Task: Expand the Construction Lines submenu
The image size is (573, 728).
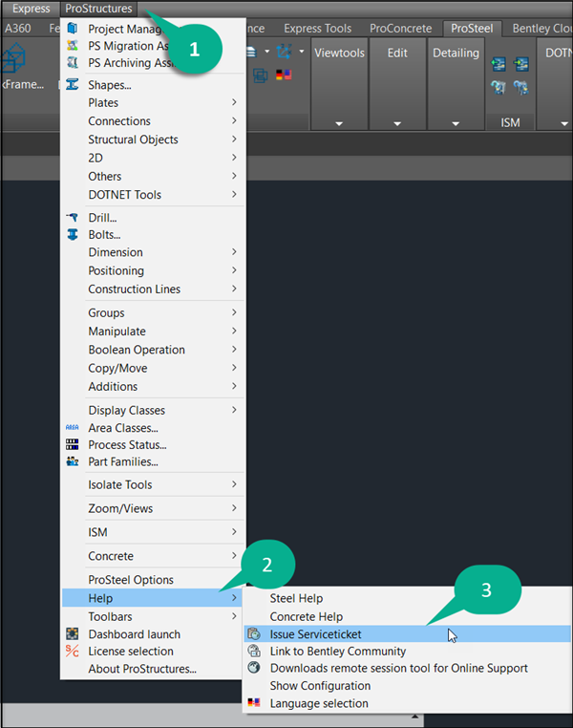Action: 153,289
